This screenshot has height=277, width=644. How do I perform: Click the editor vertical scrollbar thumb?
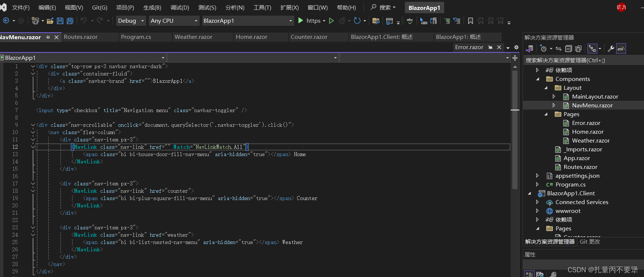coord(515,130)
